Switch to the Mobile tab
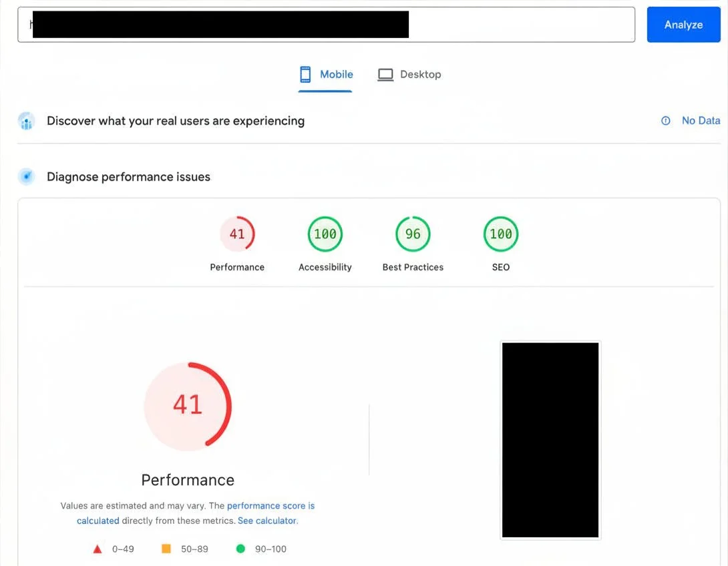 [327, 74]
